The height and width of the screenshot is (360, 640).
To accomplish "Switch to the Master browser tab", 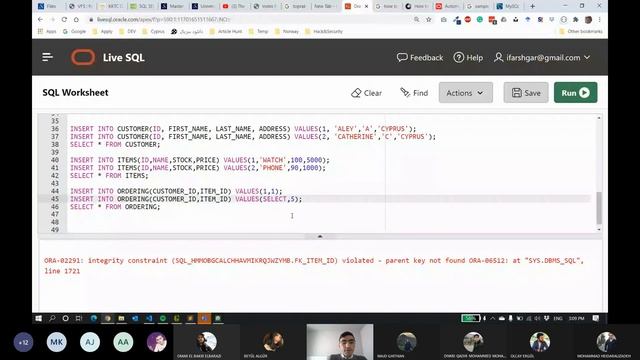I will click(x=172, y=6).
